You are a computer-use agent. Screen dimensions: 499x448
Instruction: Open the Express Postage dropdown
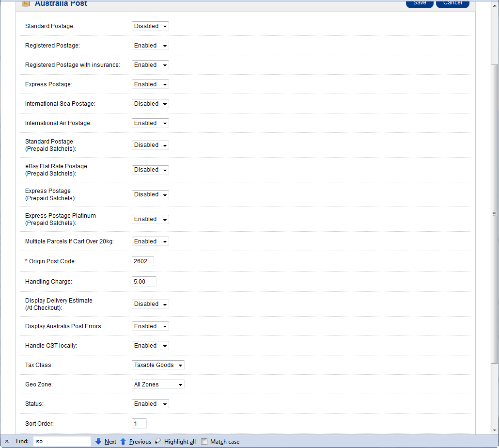[150, 84]
